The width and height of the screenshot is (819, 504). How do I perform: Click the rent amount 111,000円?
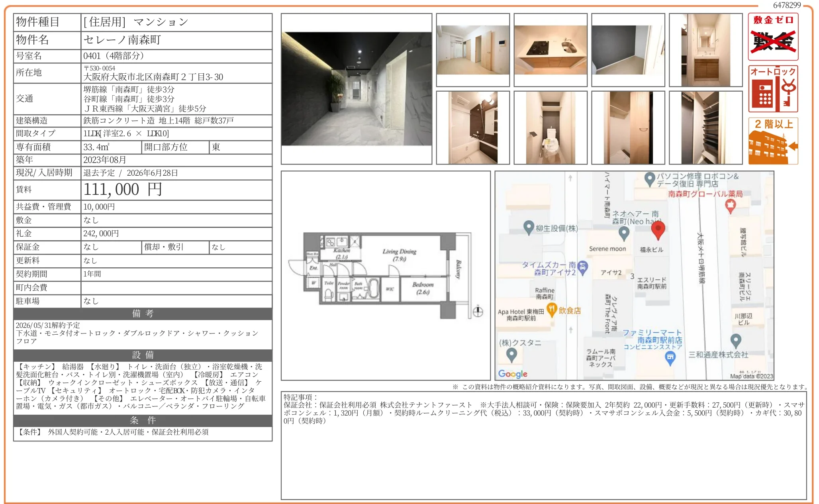pos(123,190)
